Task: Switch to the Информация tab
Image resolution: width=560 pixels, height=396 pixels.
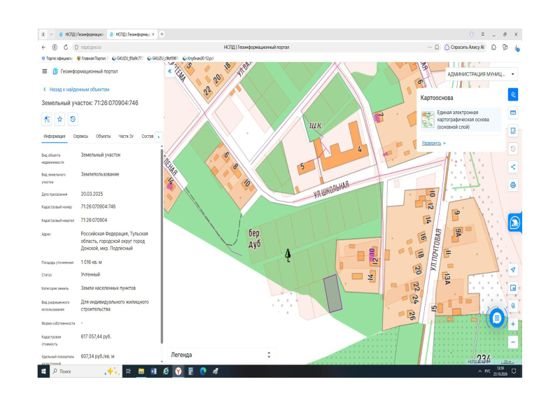Action: (54, 136)
